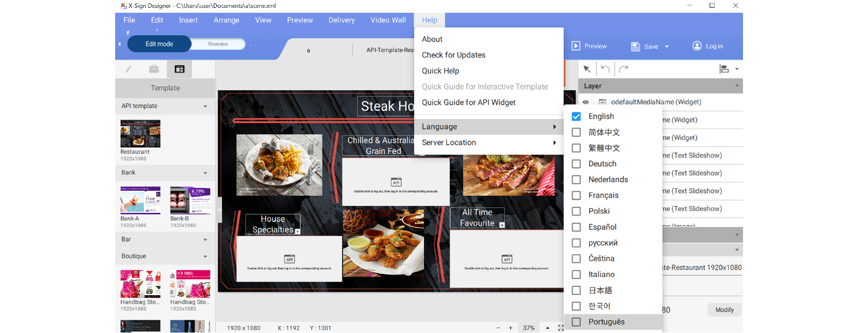
Task: Expand the Bar template category
Action: (x=205, y=240)
